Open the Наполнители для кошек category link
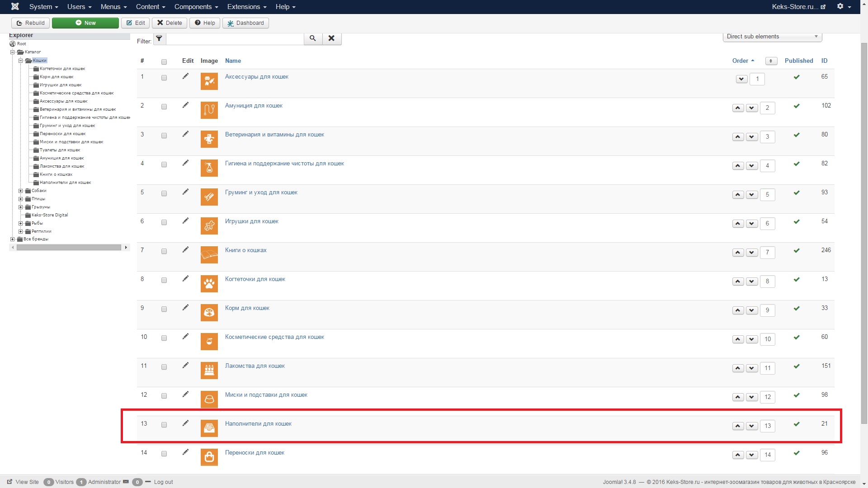Viewport: 868px width, 488px height. [x=258, y=424]
